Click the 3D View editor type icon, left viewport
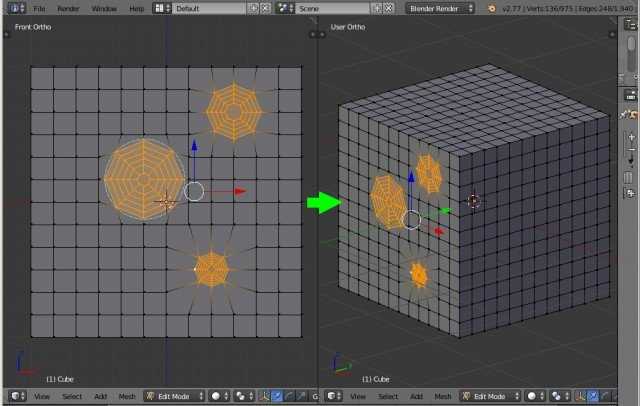 click(x=18, y=396)
